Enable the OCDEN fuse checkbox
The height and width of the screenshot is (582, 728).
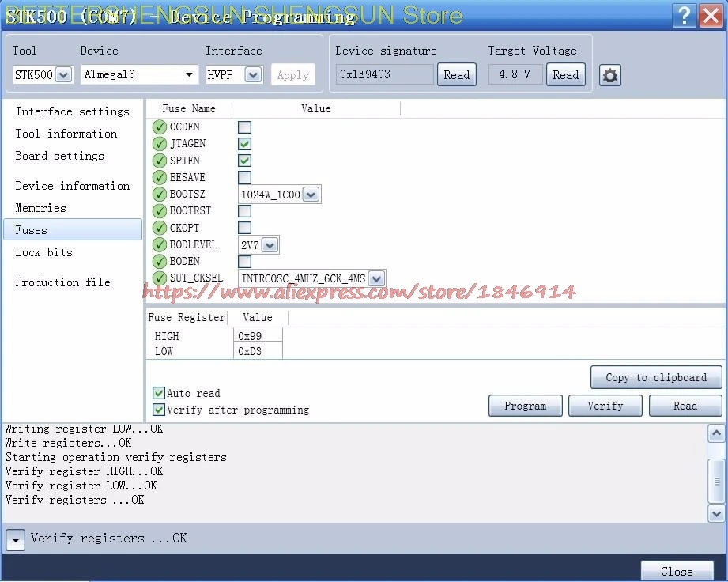[244, 127]
